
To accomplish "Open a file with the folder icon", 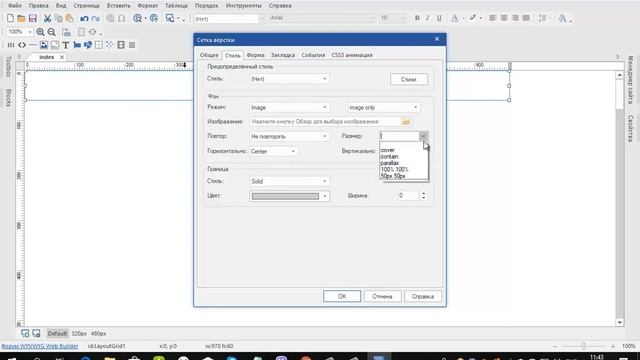I will [21, 18].
